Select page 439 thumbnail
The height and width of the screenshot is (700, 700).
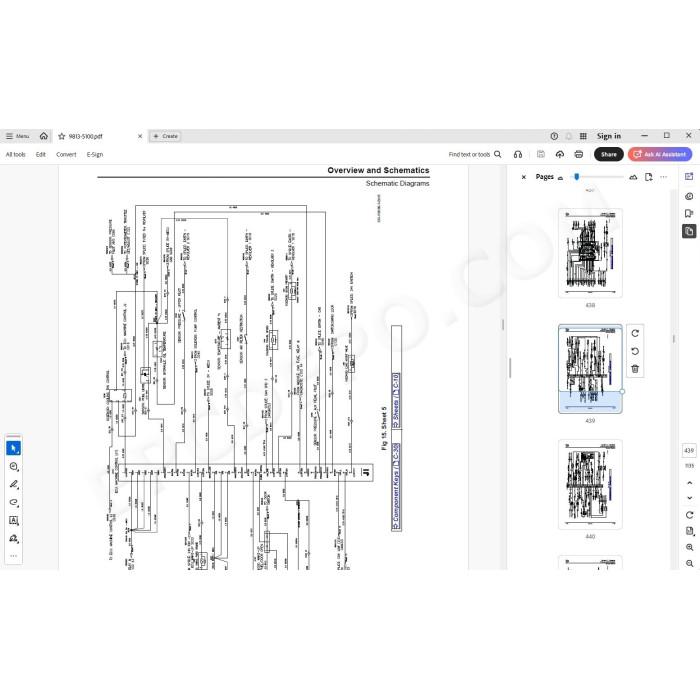click(x=590, y=369)
